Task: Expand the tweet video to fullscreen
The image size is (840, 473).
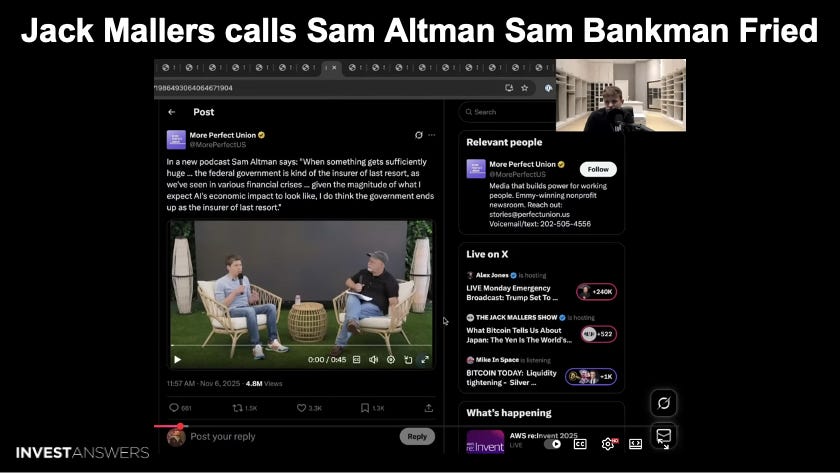Action: point(425,359)
